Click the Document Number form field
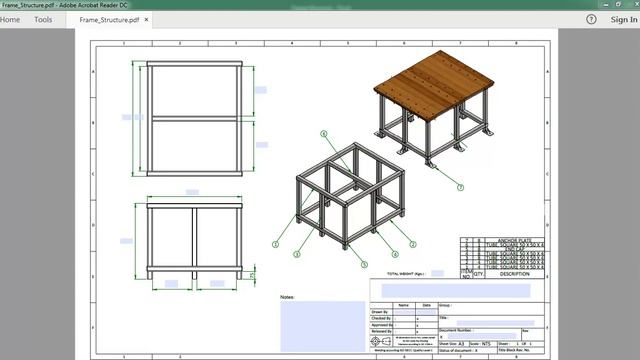Viewport: 640px width, 360px height. pos(482,336)
